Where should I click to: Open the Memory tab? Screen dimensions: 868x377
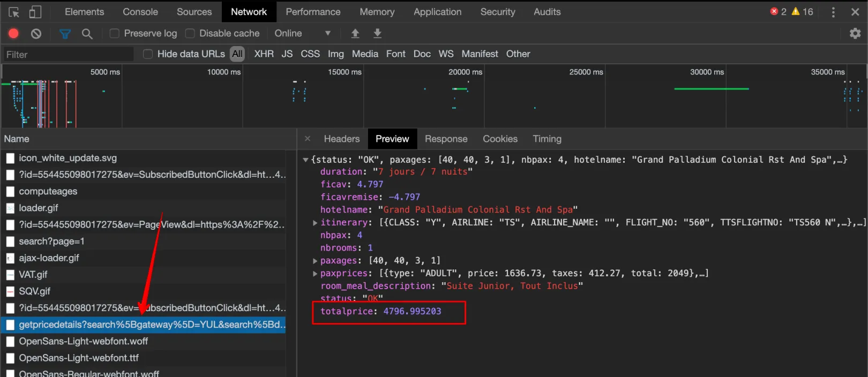coord(377,12)
